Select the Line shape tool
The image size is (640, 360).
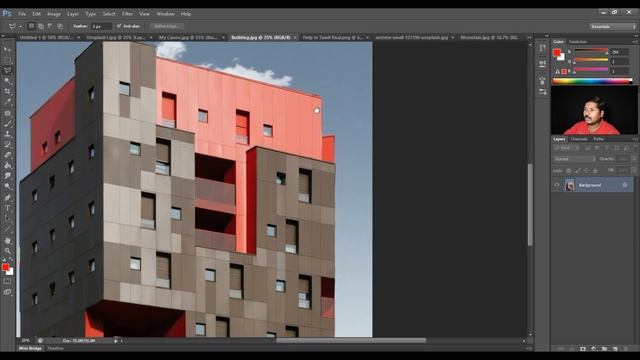pyautogui.click(x=7, y=229)
